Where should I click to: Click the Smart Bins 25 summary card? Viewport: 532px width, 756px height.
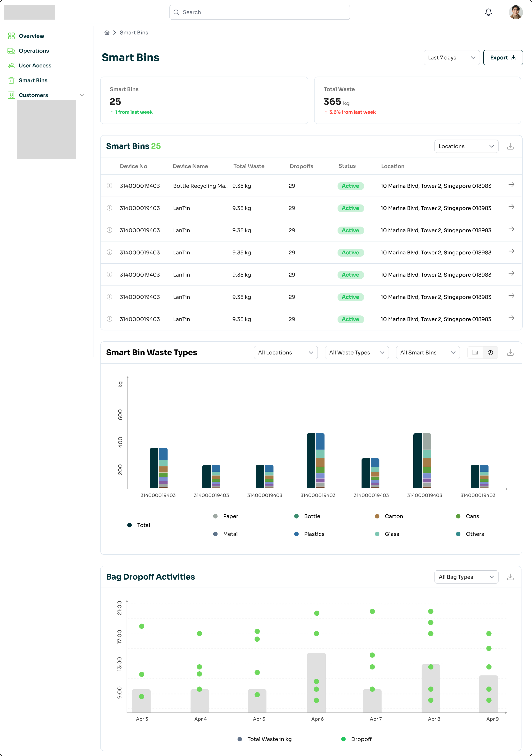(x=204, y=100)
